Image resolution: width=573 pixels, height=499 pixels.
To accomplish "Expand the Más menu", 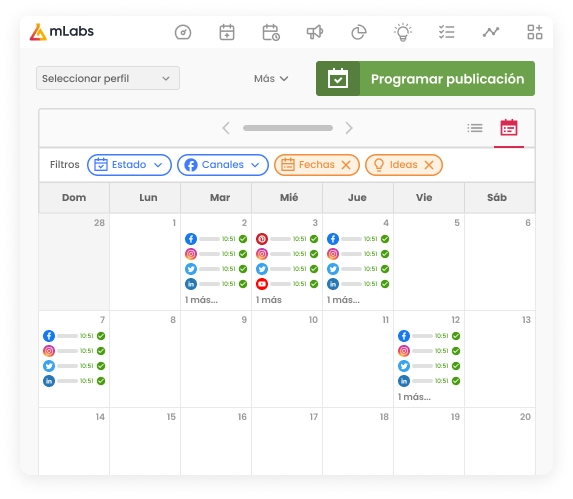I will [x=271, y=79].
